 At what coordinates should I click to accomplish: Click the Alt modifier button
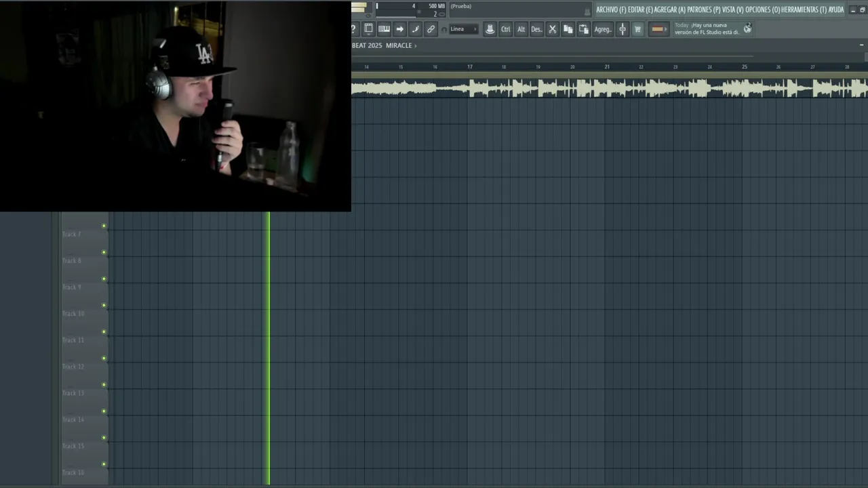(521, 29)
